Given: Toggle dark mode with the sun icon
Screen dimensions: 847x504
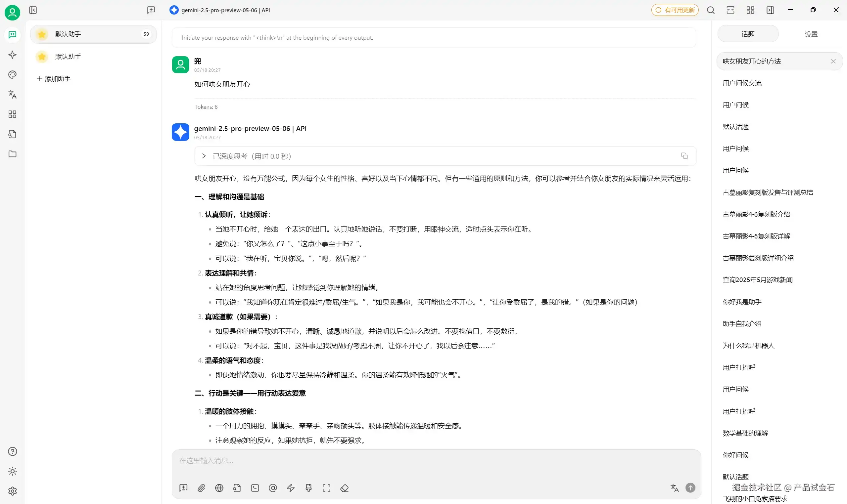Looking at the screenshot, I should pyautogui.click(x=12, y=471).
